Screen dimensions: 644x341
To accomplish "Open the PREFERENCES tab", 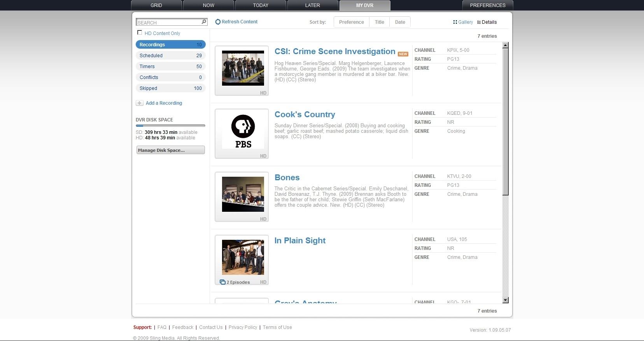I will pyautogui.click(x=488, y=5).
